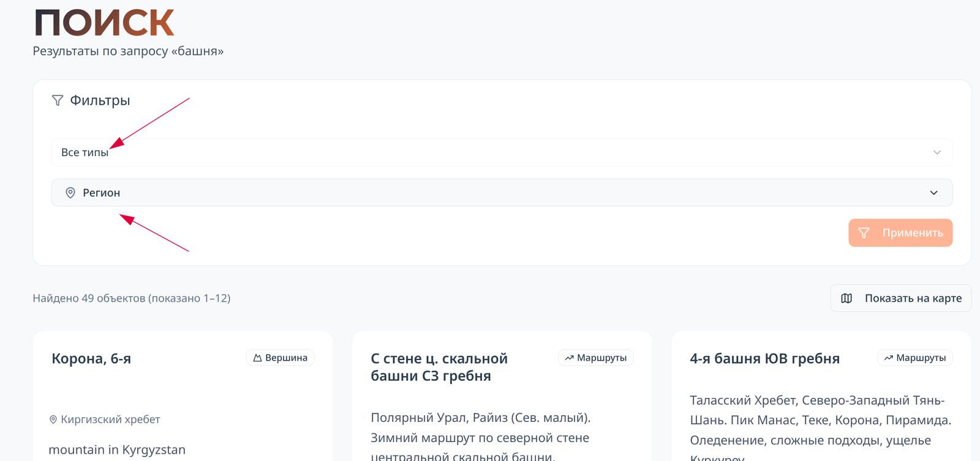Select the Киргизский хребет location label

coord(110,420)
